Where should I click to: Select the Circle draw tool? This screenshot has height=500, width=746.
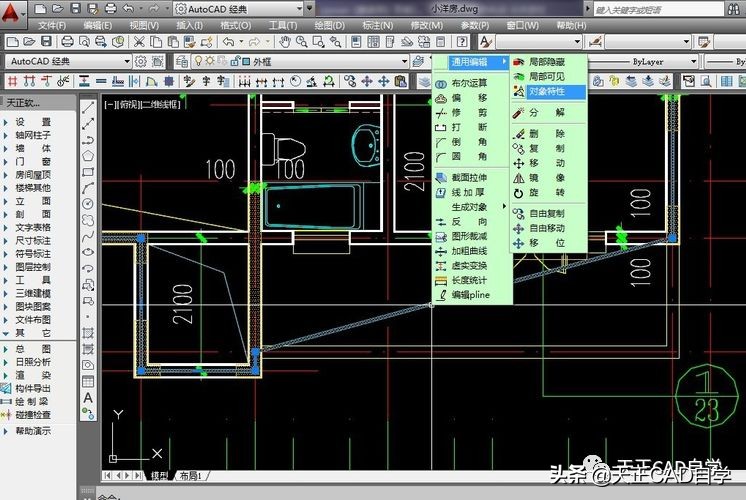pos(88,204)
